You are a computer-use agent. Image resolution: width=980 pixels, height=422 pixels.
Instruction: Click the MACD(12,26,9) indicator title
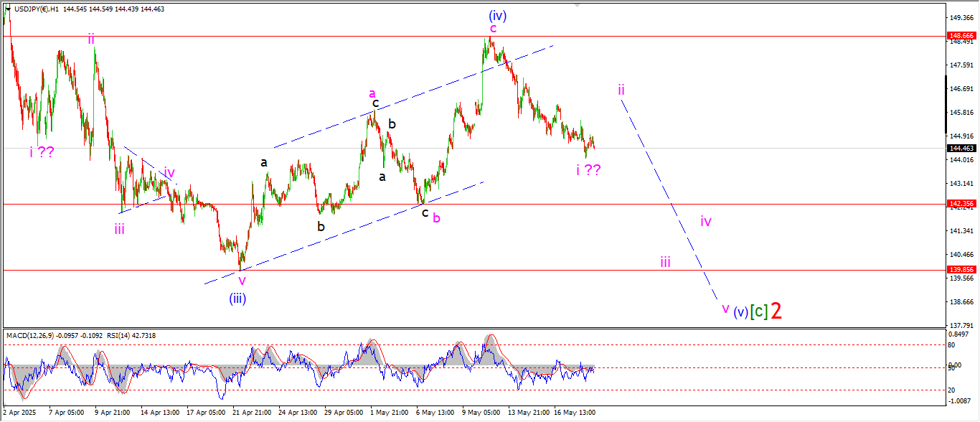point(36,335)
